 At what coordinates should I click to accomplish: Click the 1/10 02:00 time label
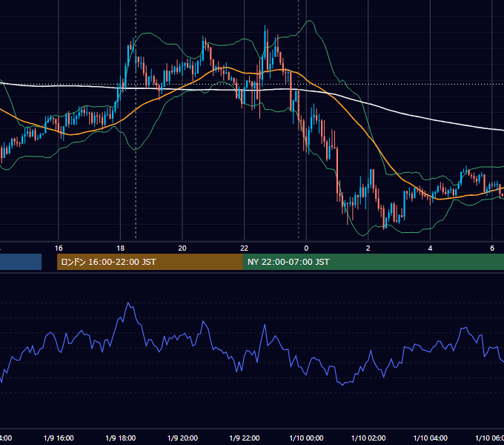(x=368, y=438)
